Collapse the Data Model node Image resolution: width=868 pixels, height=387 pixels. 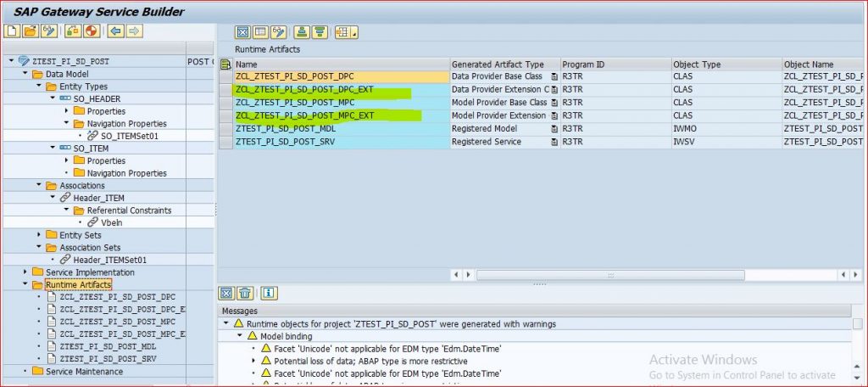click(x=25, y=74)
